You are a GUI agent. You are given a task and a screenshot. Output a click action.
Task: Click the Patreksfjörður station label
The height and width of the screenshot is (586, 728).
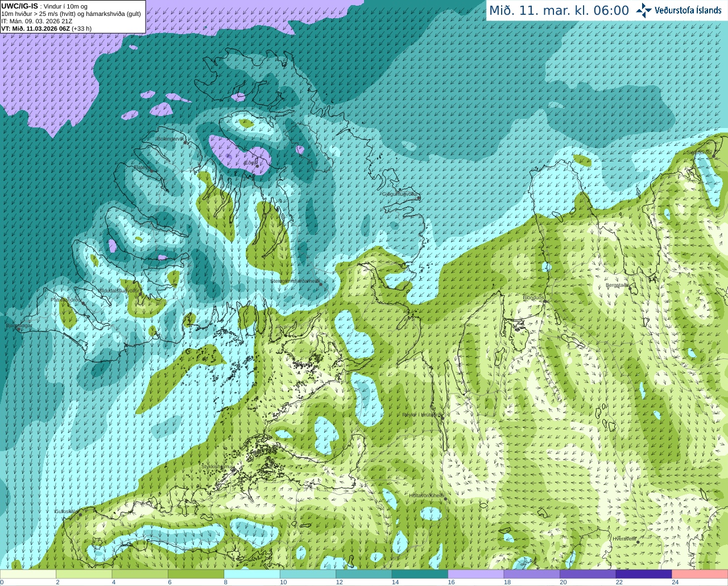tap(66, 299)
